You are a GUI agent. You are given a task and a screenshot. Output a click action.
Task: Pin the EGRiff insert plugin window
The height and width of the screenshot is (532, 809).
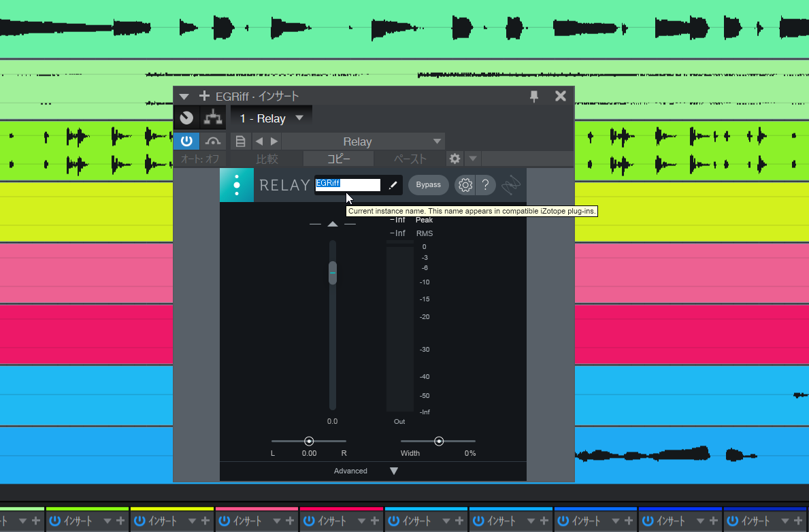pyautogui.click(x=534, y=97)
